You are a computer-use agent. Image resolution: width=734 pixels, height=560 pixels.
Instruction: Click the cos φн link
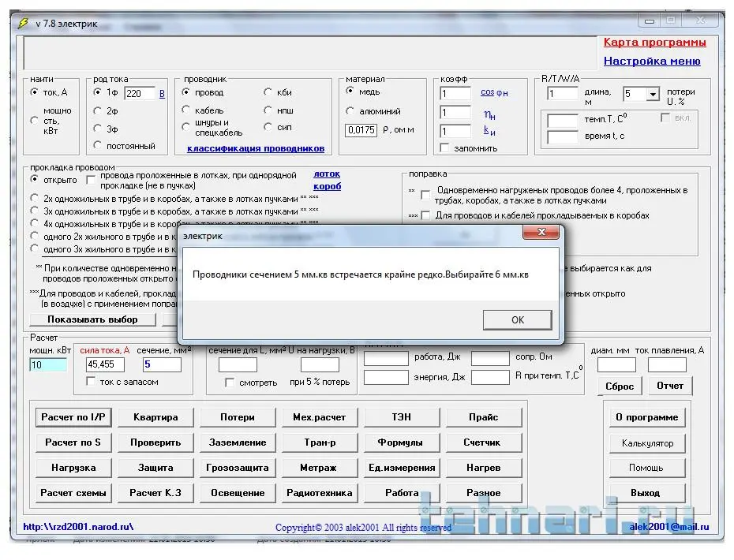click(494, 92)
